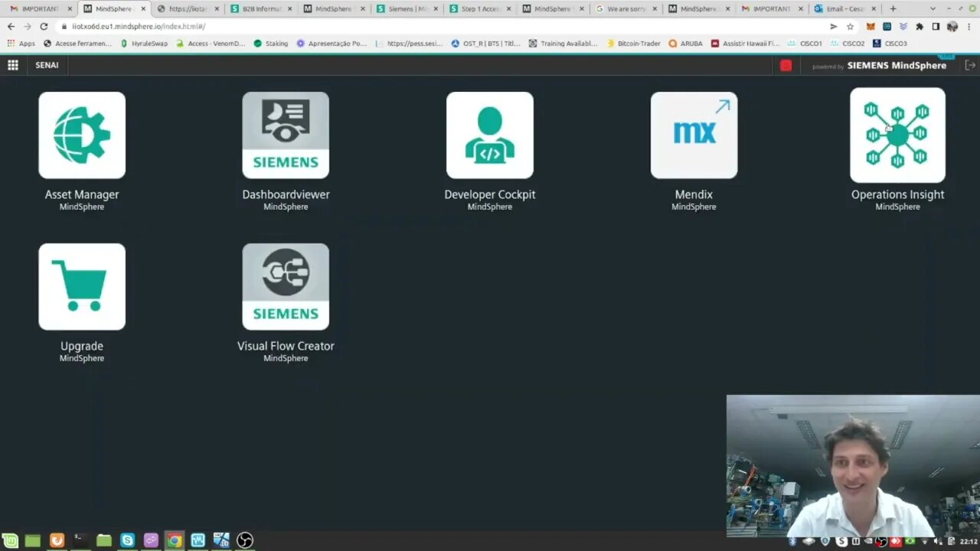980x551 pixels.
Task: Launch the Mendix mx app tile
Action: [694, 135]
